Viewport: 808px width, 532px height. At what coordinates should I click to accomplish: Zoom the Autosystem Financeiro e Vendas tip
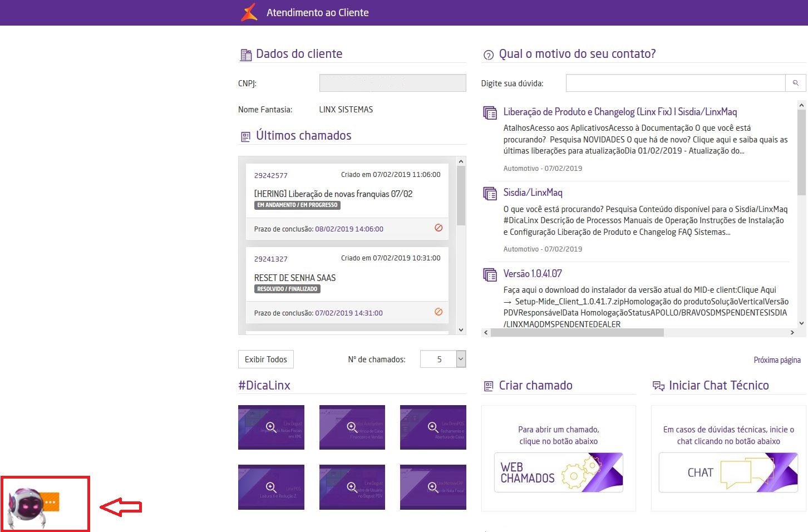click(352, 427)
